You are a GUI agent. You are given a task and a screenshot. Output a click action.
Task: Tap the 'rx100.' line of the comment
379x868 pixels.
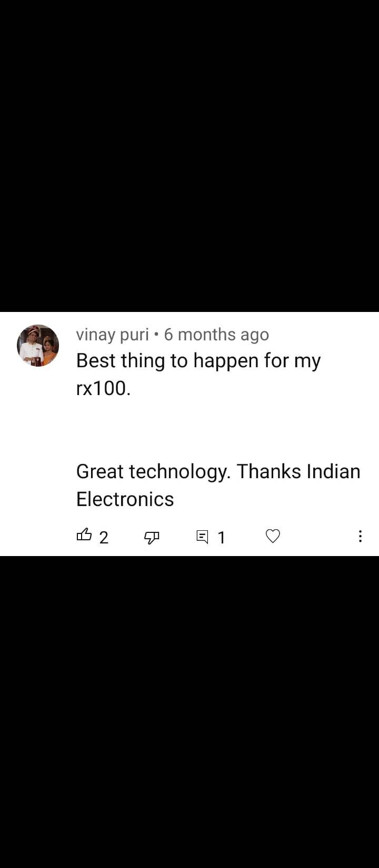103,389
